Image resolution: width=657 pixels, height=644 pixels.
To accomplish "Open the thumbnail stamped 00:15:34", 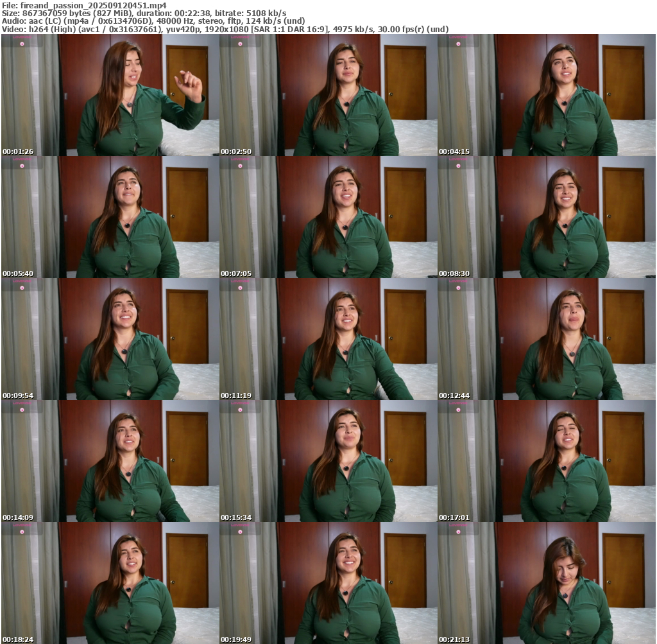I will click(328, 461).
